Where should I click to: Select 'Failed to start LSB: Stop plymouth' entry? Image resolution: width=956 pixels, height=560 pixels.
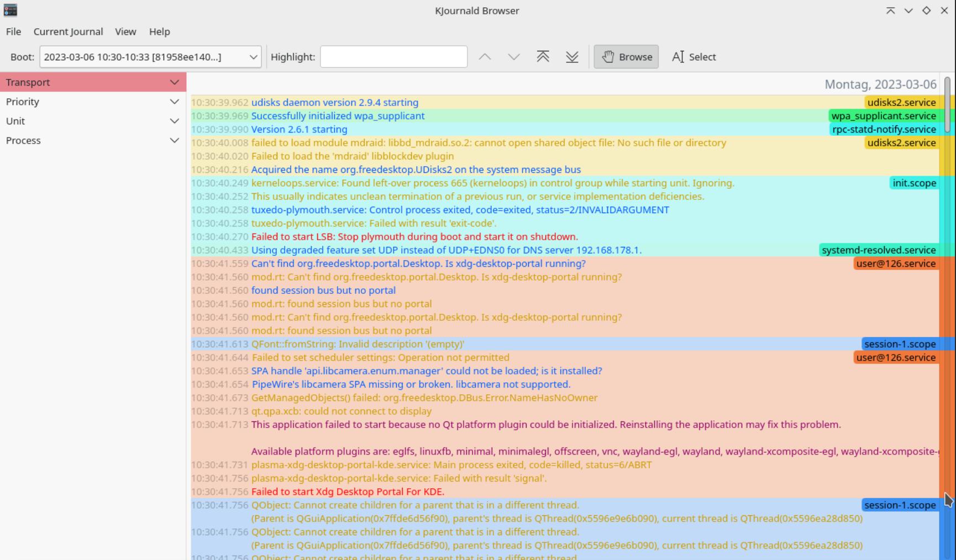point(414,236)
